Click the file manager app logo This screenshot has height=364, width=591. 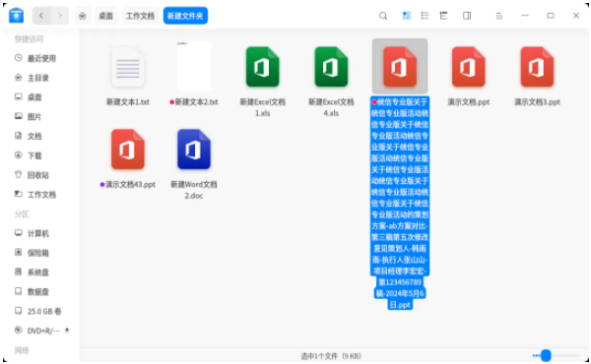point(16,16)
